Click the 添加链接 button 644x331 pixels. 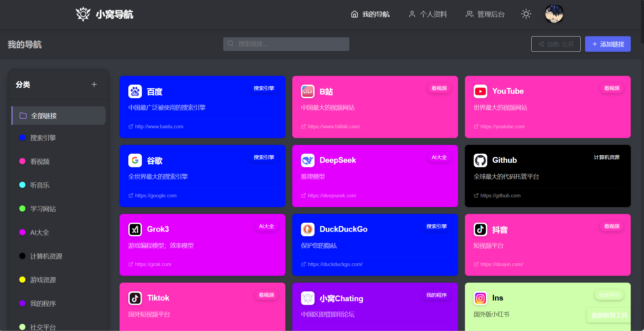pyautogui.click(x=608, y=44)
